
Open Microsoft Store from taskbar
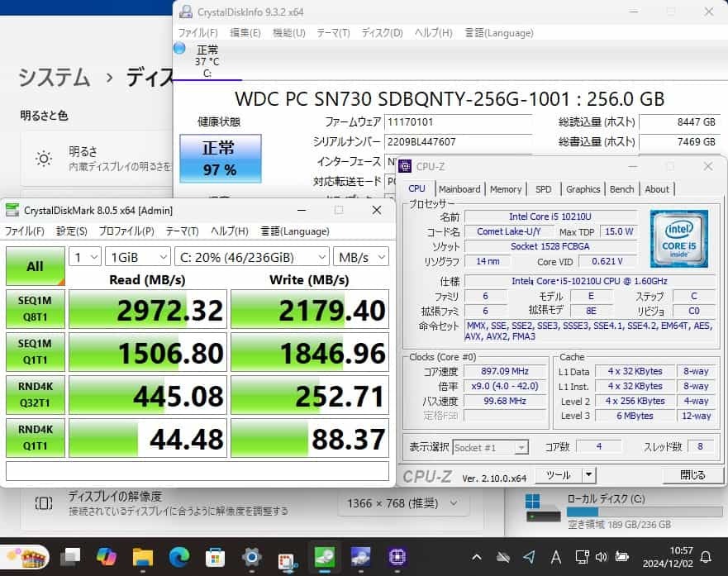point(215,556)
